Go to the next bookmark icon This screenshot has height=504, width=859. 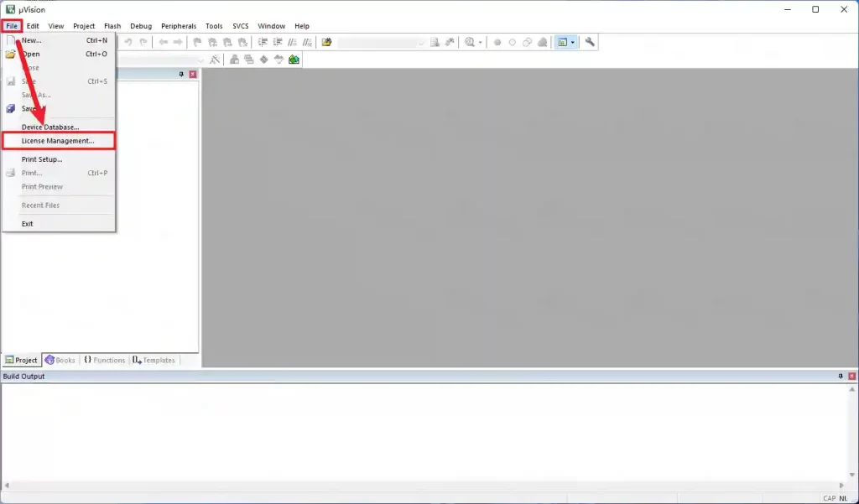click(x=227, y=42)
